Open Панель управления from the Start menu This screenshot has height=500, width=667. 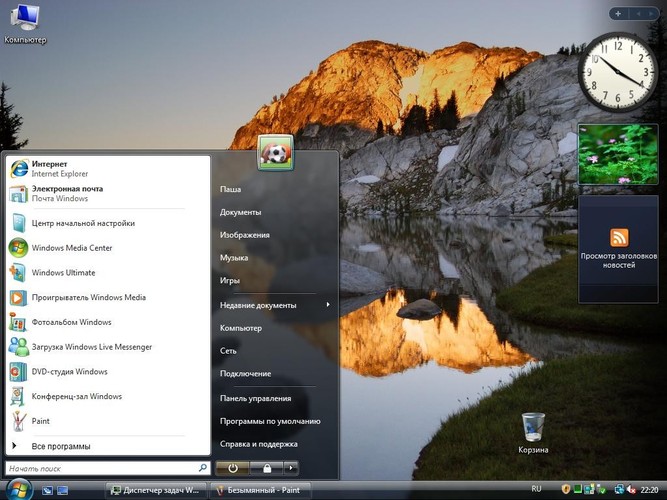click(255, 398)
